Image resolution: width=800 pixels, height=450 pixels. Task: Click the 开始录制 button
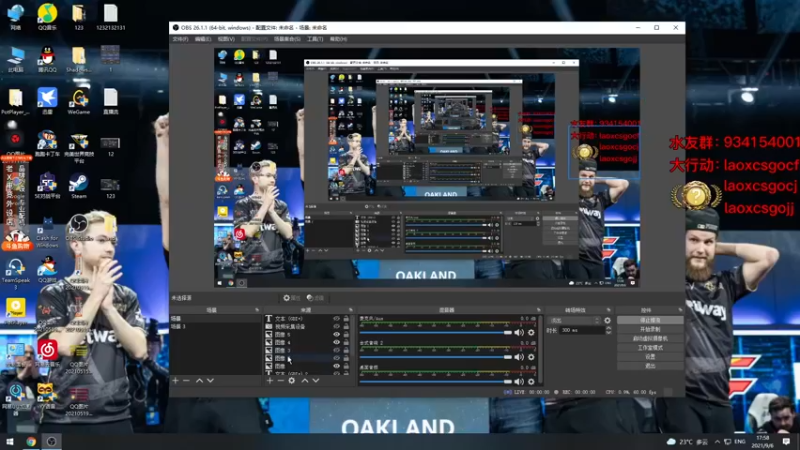(x=650, y=330)
